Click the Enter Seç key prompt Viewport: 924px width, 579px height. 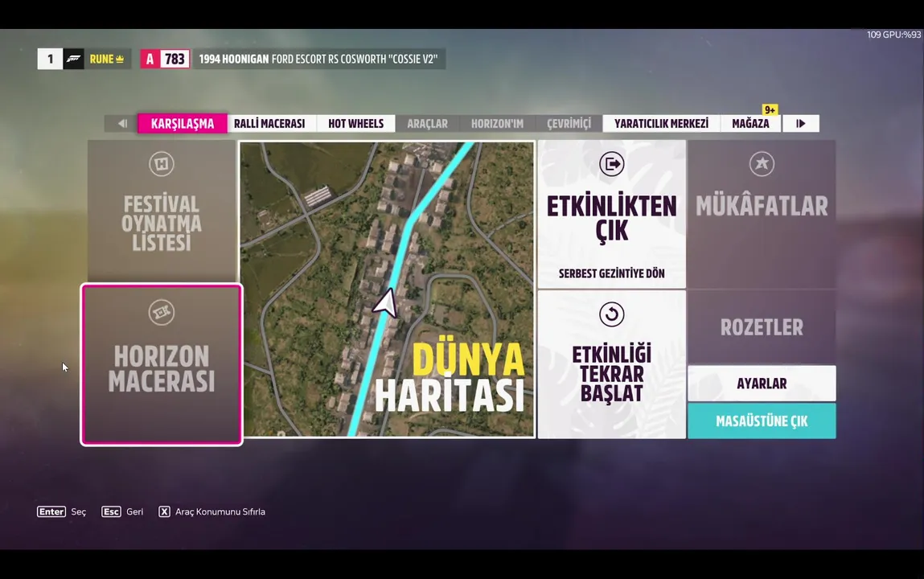click(x=61, y=512)
